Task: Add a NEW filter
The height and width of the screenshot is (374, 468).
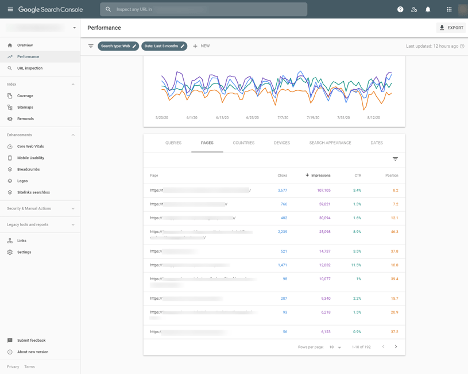Action: coord(201,46)
